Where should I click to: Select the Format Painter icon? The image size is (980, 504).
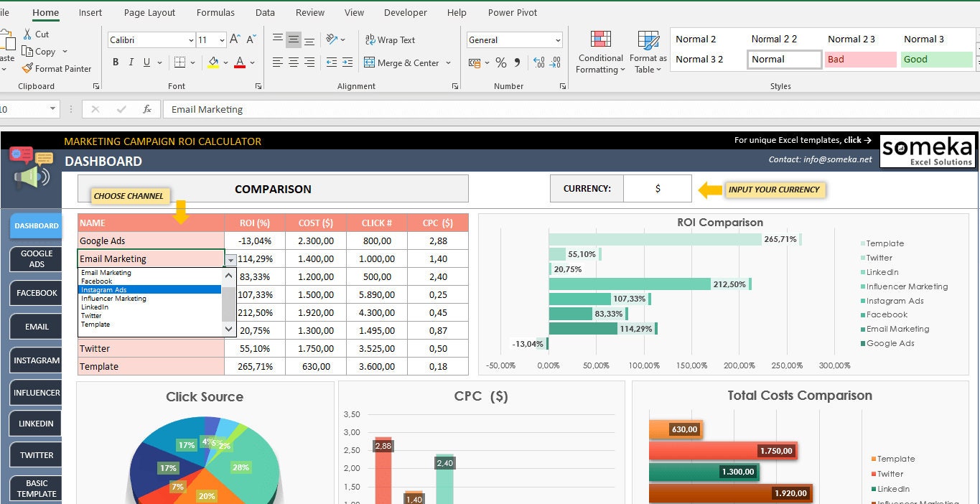(57, 69)
